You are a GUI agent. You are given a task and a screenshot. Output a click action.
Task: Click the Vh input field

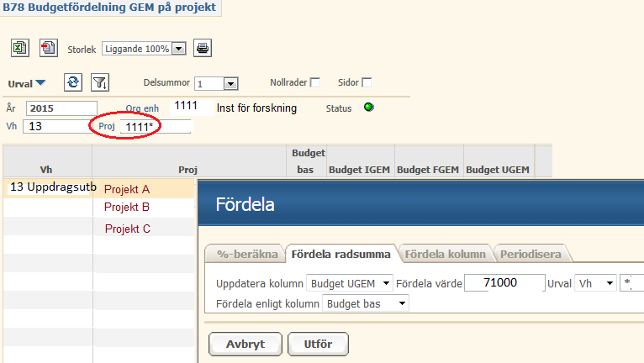pos(56,126)
